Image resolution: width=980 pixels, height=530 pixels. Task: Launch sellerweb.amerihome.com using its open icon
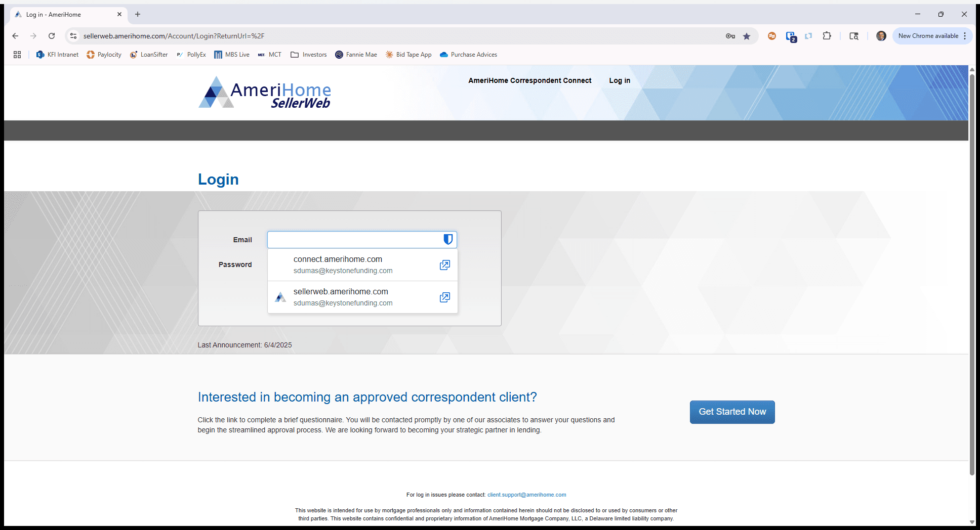pos(445,297)
